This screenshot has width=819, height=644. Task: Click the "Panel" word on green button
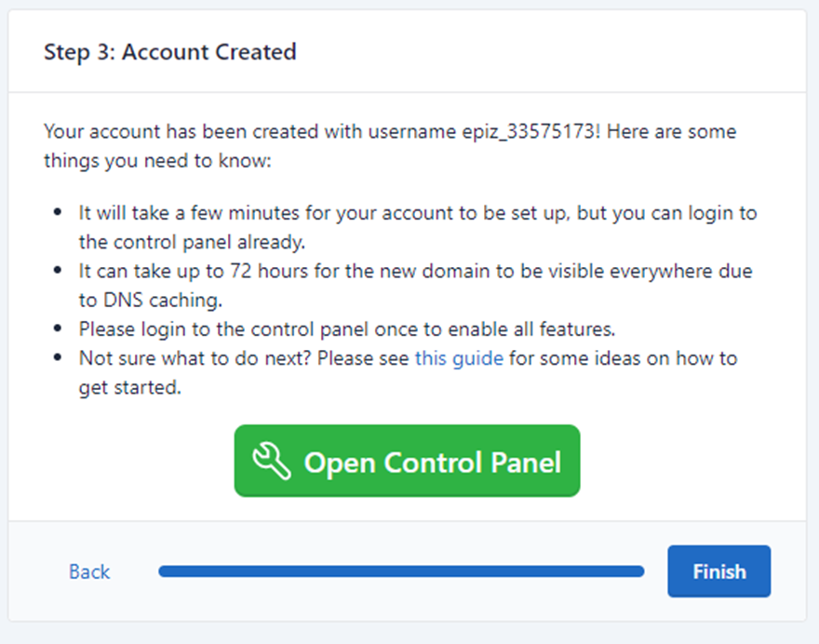(526, 463)
